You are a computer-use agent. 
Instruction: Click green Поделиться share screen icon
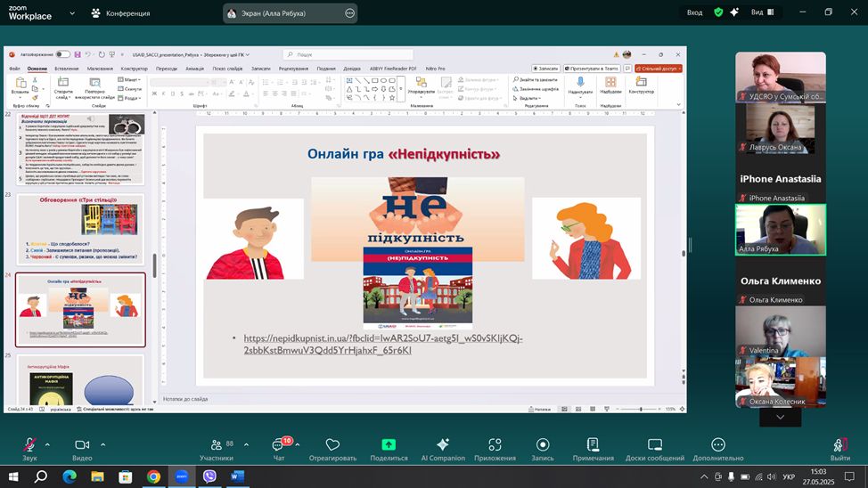pyautogui.click(x=389, y=444)
